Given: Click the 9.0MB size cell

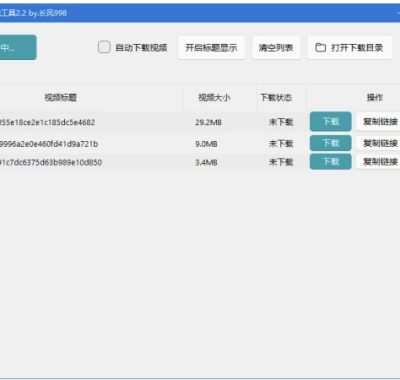Looking at the screenshot, I should (206, 144).
